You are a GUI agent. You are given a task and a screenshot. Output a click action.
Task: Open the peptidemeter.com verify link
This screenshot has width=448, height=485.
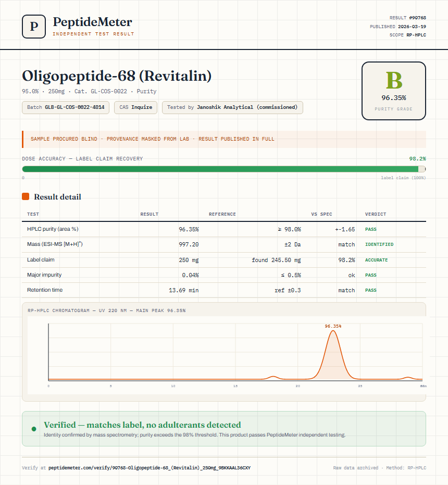click(x=150, y=468)
